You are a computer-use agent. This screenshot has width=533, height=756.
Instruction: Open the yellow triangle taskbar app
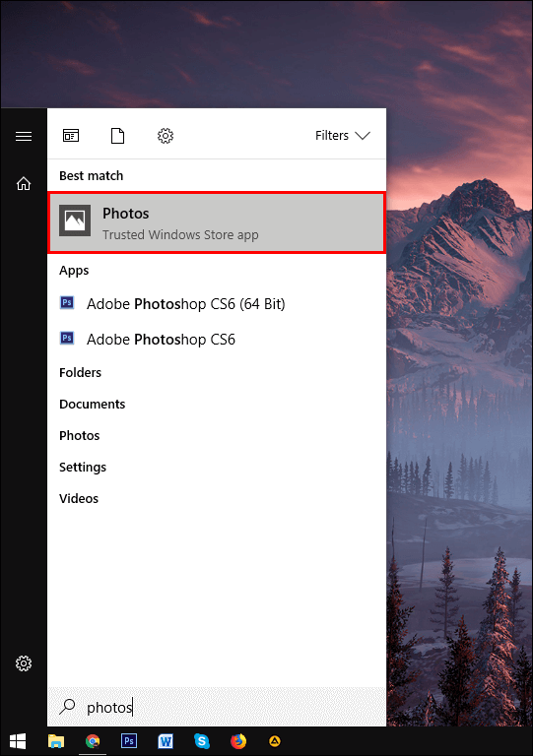click(275, 741)
